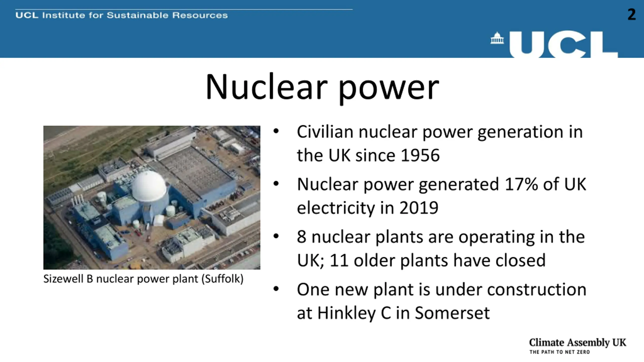The height and width of the screenshot is (362, 644).
Task: Click bullet 'One new plant is under construction'
Action: (441, 290)
